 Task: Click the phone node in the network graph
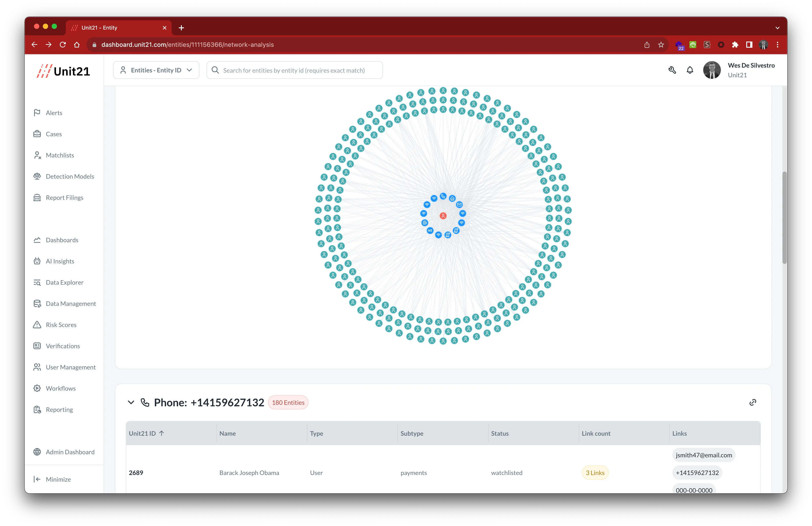(x=443, y=196)
